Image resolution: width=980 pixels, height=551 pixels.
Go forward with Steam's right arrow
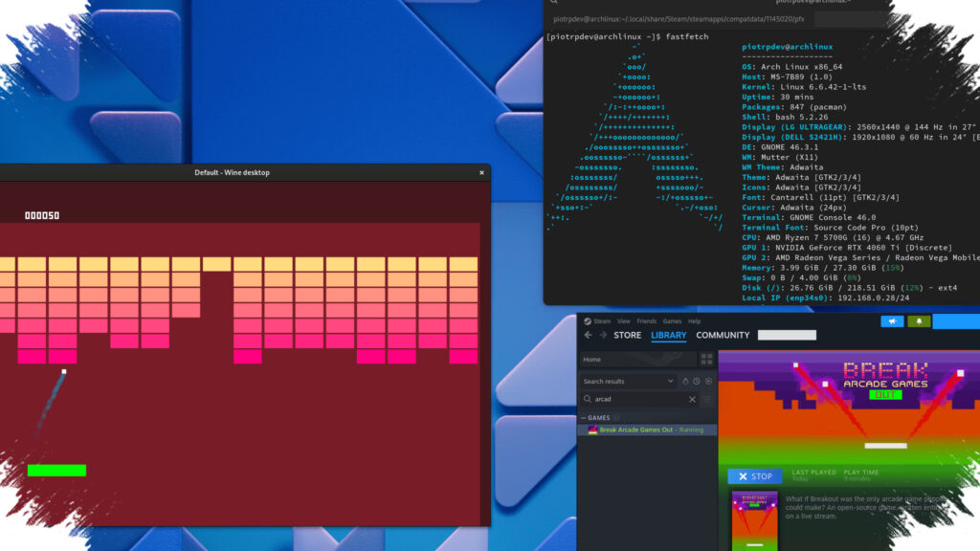coord(603,335)
